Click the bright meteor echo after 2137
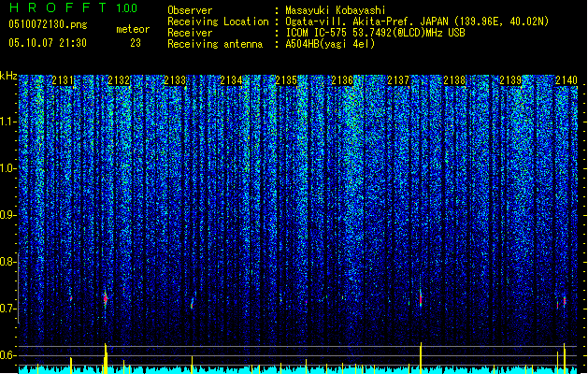The width and height of the screenshot is (588, 374). tap(421, 299)
